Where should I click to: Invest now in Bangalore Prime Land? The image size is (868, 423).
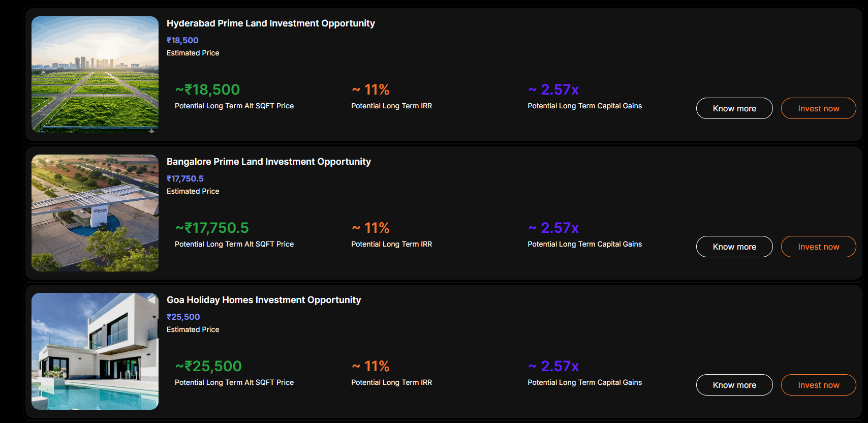click(x=818, y=247)
